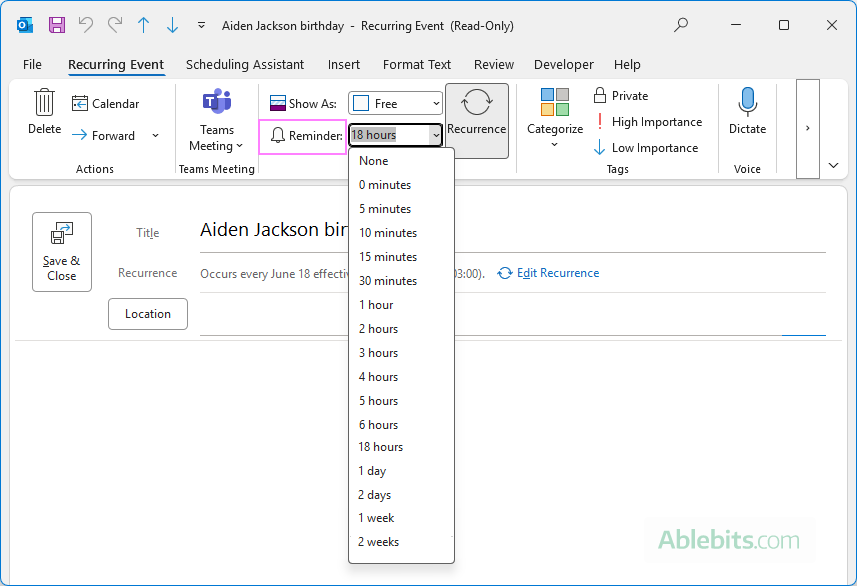Screen dimensions: 857x586
Task: Click the search magnifier icon
Action: pos(681,25)
